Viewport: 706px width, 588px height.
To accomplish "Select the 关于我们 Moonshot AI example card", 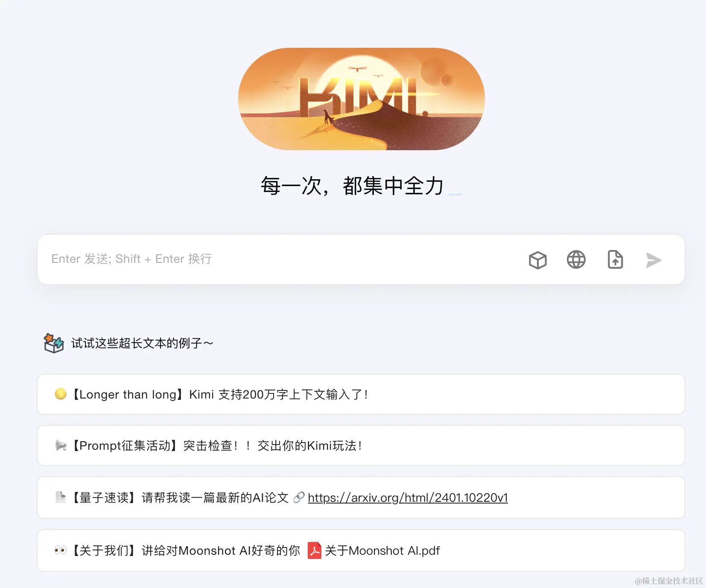I will click(x=361, y=550).
